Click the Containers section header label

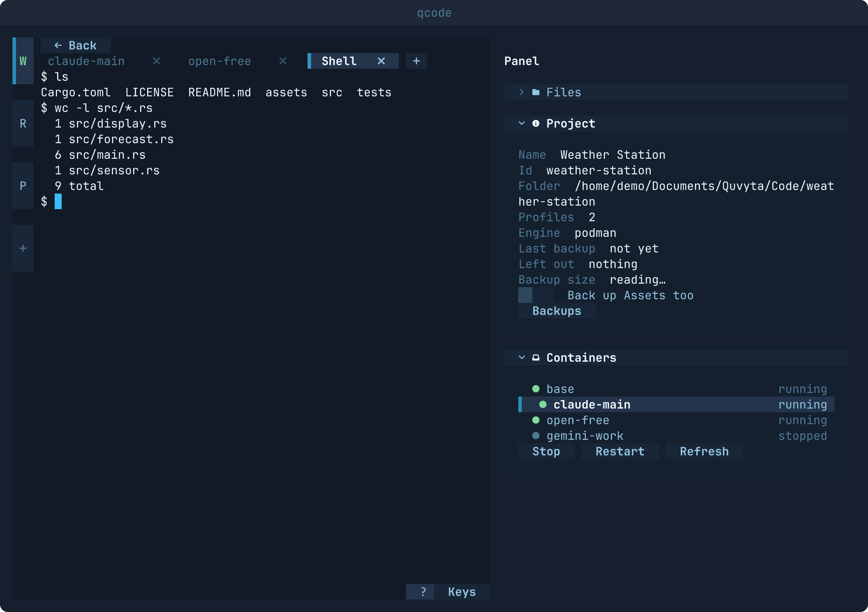point(582,358)
